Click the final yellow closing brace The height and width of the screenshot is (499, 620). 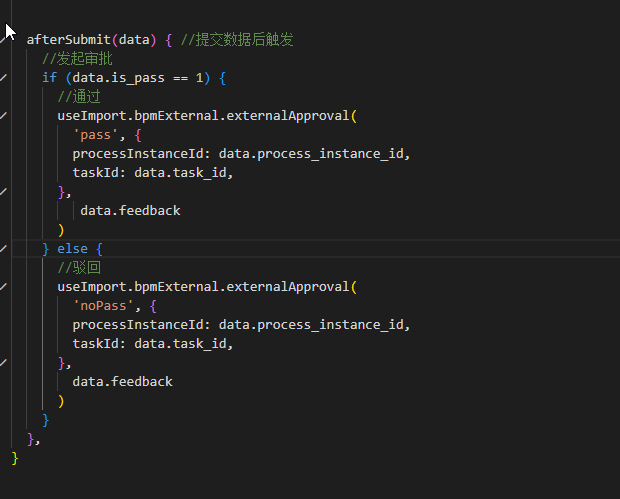pos(15,457)
